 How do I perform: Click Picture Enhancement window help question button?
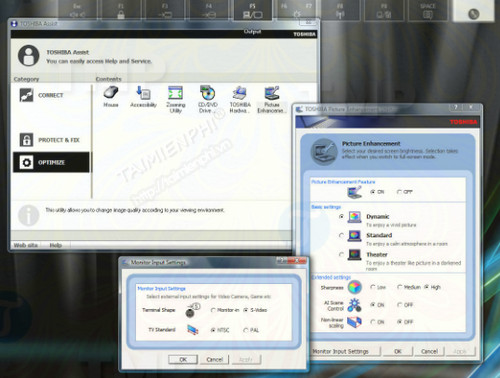point(455,107)
